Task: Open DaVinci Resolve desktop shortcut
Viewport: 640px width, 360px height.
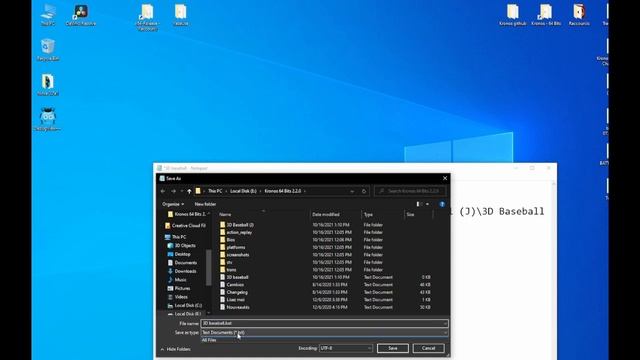Action: coord(80,15)
